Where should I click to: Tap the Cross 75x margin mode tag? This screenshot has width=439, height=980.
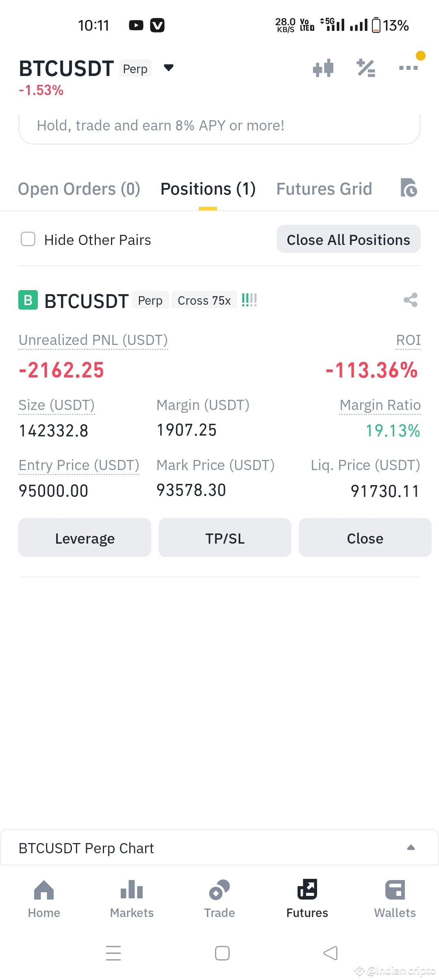204,300
